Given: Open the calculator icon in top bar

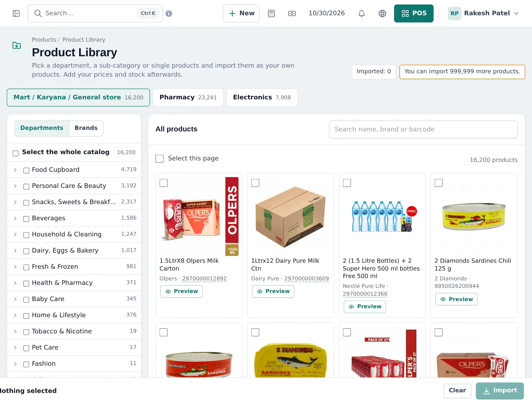Looking at the screenshot, I should tap(271, 13).
